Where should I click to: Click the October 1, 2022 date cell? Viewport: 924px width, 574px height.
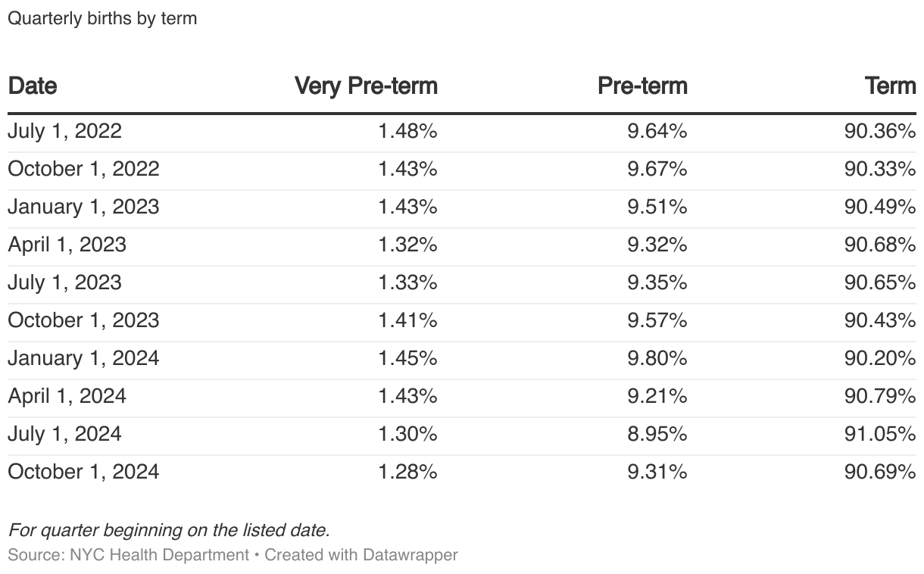click(x=83, y=169)
